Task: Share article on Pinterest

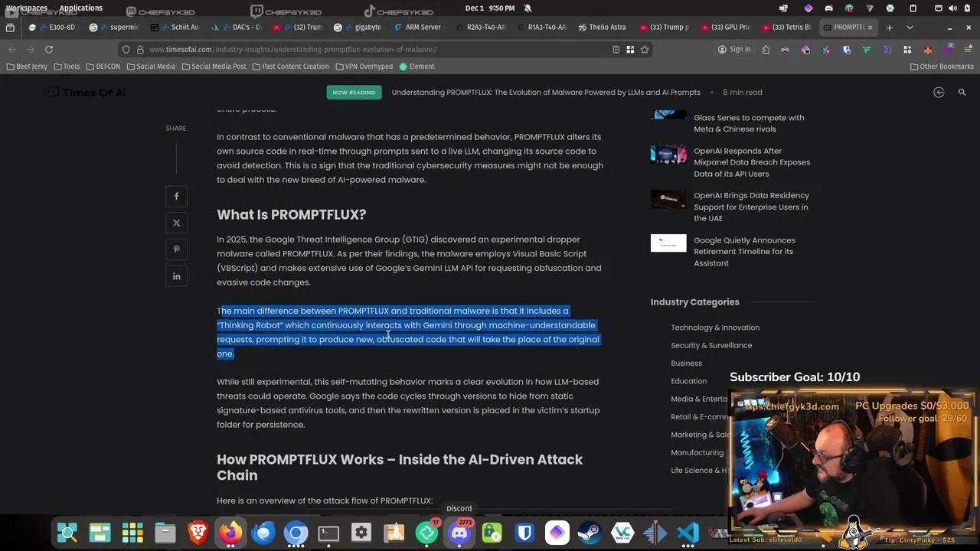Action: click(176, 249)
